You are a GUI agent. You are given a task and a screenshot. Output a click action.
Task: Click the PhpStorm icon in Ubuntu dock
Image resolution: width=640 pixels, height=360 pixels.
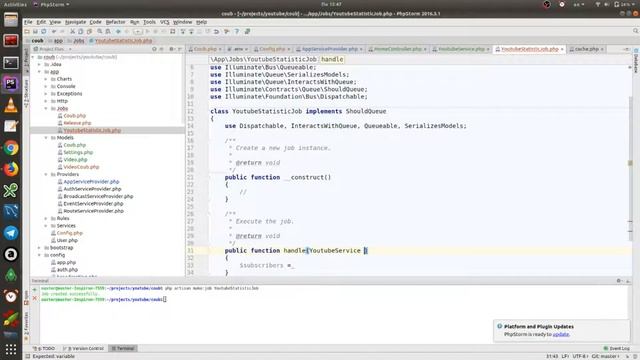pos(11,84)
